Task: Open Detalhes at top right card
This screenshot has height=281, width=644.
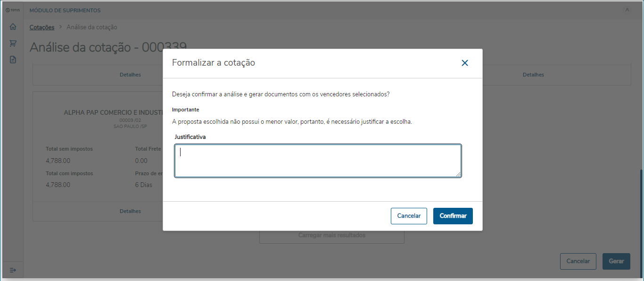Action: tap(533, 75)
